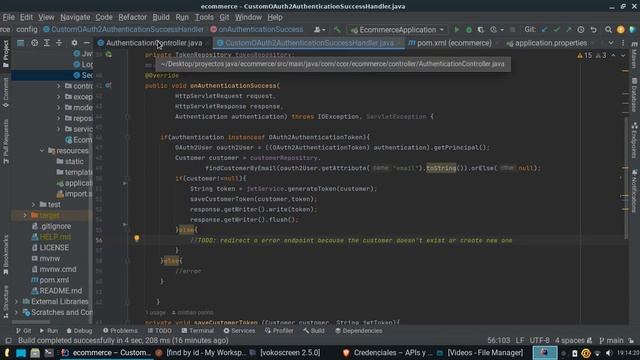Select HELP.md in project tree
Screen dimensions: 640x360
click(51, 237)
